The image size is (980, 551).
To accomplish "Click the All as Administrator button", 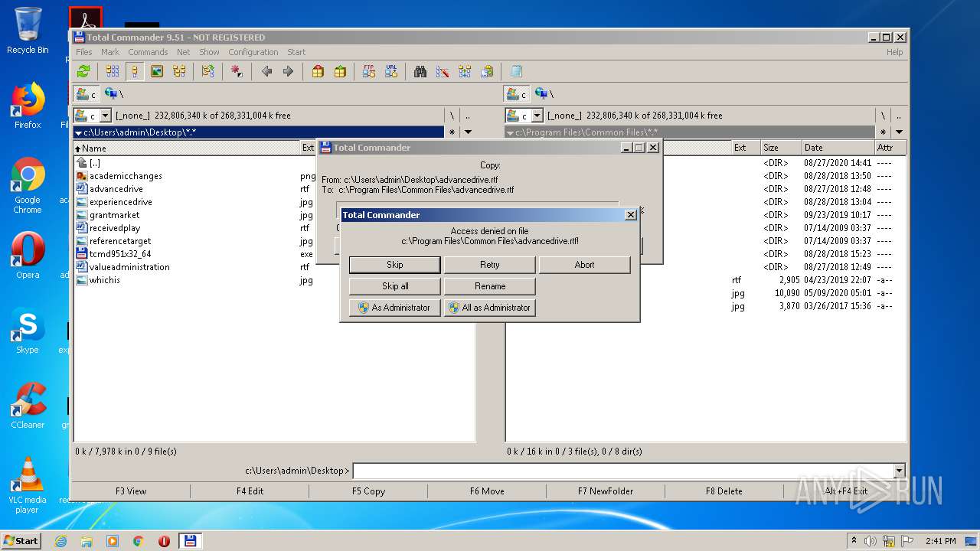I will (490, 308).
